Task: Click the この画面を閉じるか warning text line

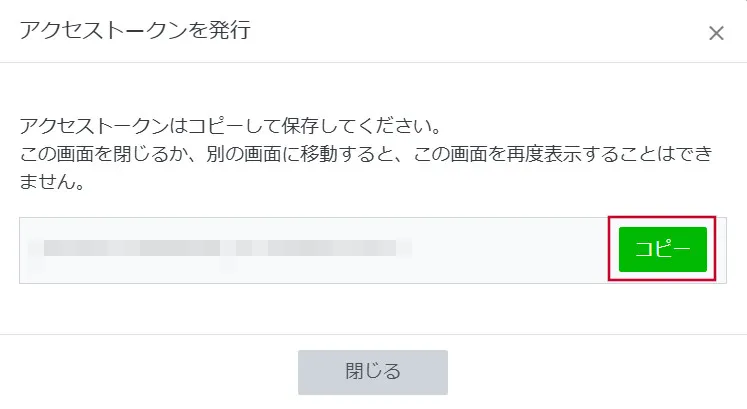Action: coord(366,154)
